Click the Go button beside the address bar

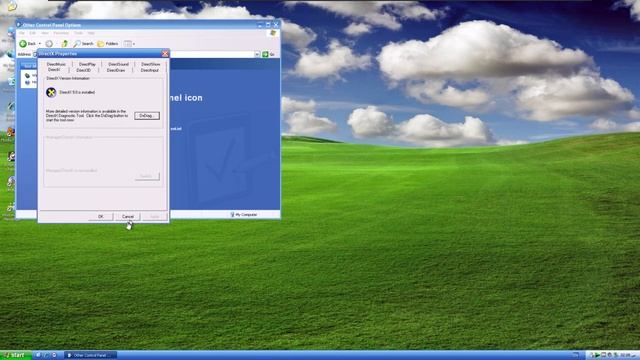click(268, 54)
